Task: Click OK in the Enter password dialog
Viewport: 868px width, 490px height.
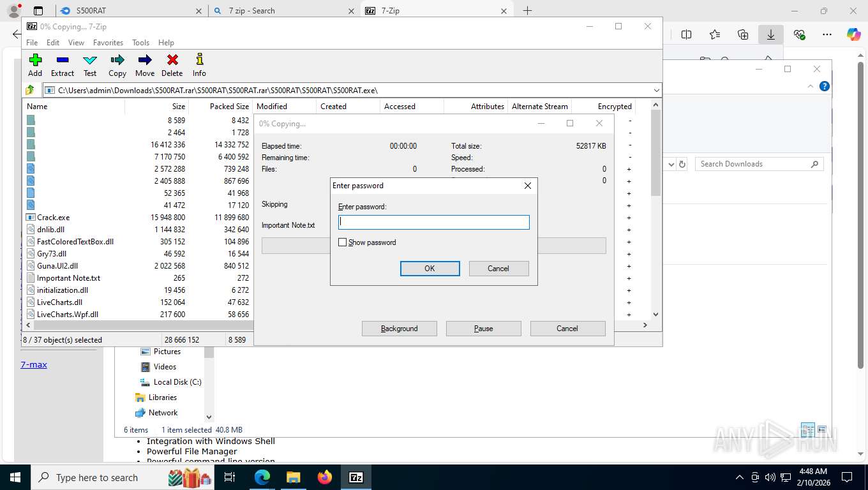Action: [430, 269]
